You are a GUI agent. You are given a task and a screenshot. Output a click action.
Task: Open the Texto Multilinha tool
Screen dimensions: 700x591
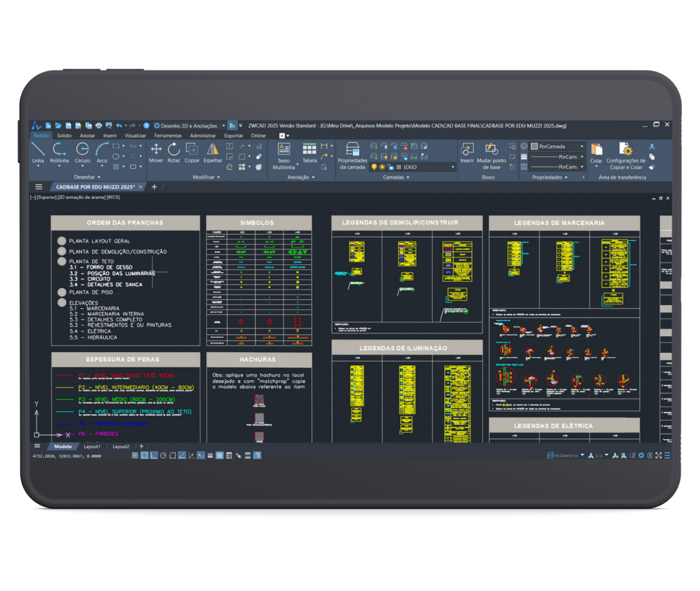[x=284, y=156]
